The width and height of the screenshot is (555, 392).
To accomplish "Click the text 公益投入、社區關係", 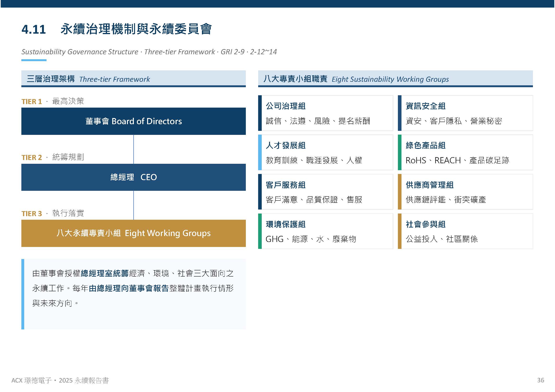I will tap(442, 239).
